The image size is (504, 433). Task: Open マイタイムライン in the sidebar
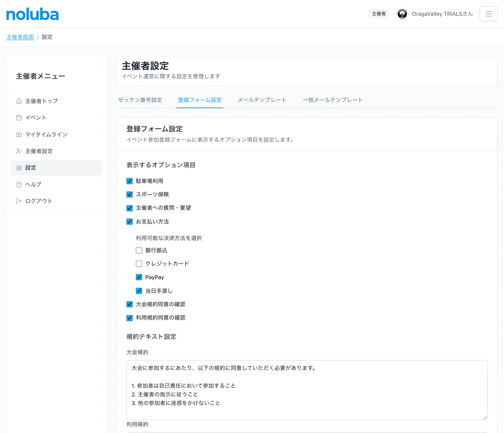coord(57,134)
